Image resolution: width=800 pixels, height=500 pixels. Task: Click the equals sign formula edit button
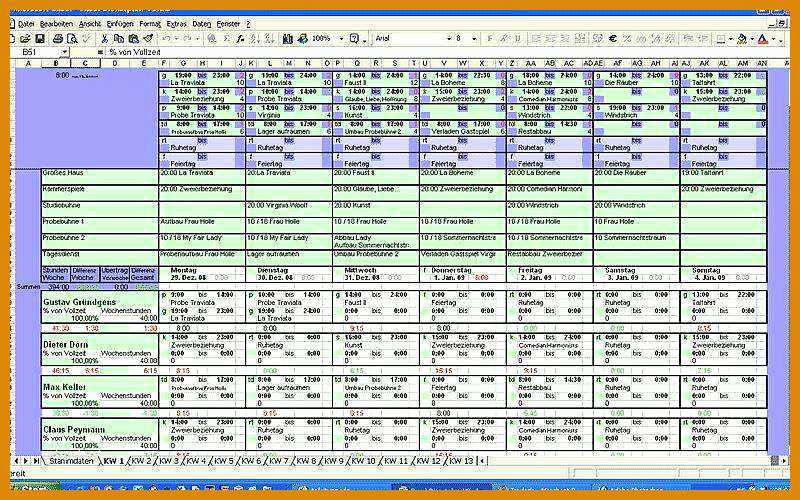point(100,52)
